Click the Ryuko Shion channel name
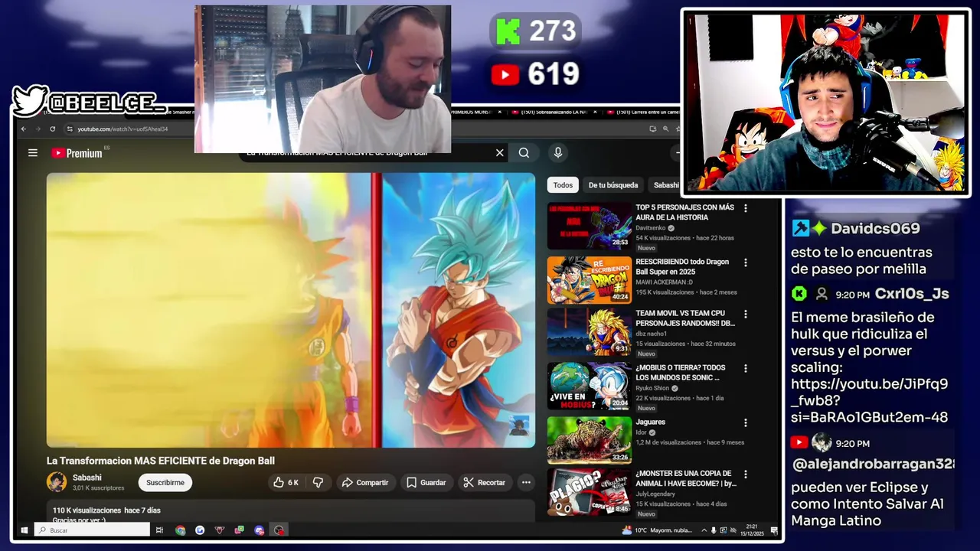Screen dimensions: 980x551 click(652, 388)
